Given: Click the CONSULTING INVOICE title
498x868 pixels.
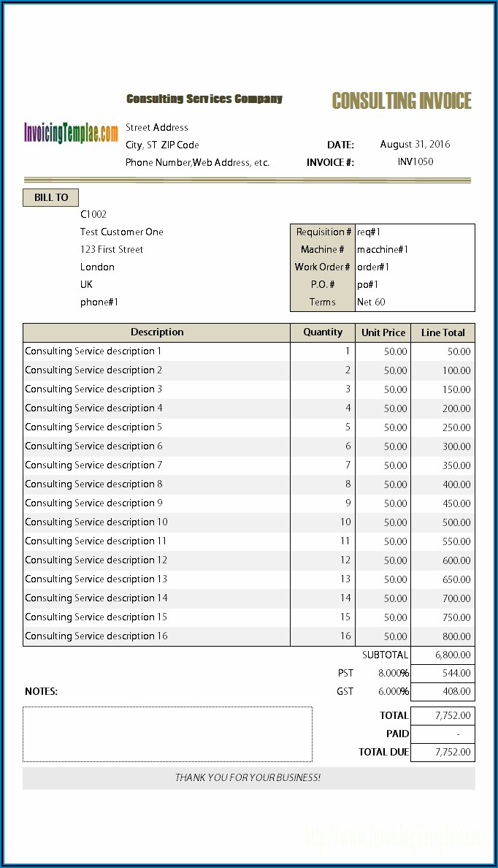Looking at the screenshot, I should point(402,101).
